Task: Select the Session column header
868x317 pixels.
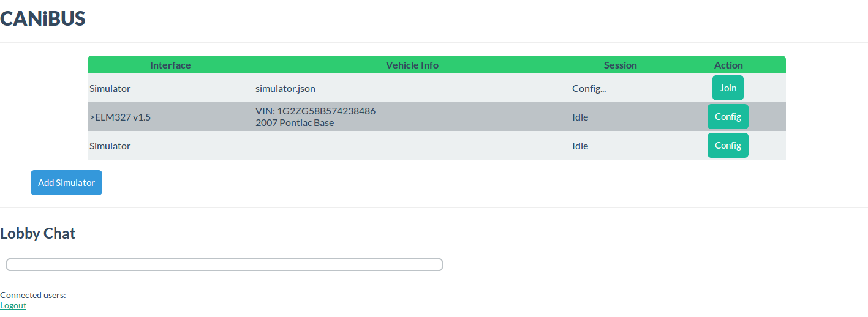Action: coord(621,65)
